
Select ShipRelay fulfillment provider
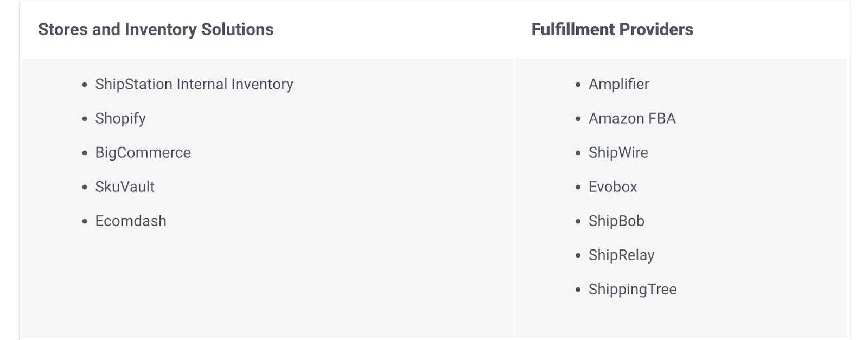[x=621, y=255]
